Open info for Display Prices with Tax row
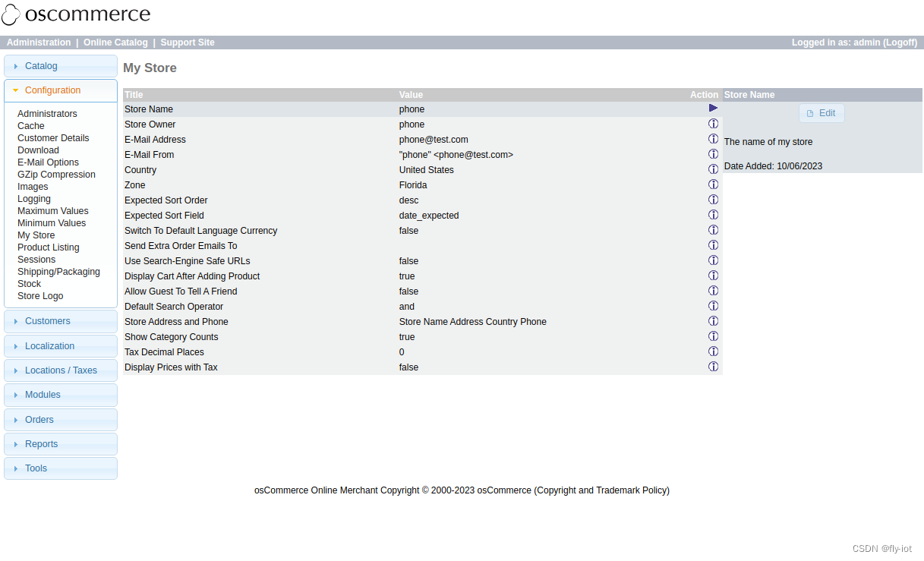 (x=713, y=367)
